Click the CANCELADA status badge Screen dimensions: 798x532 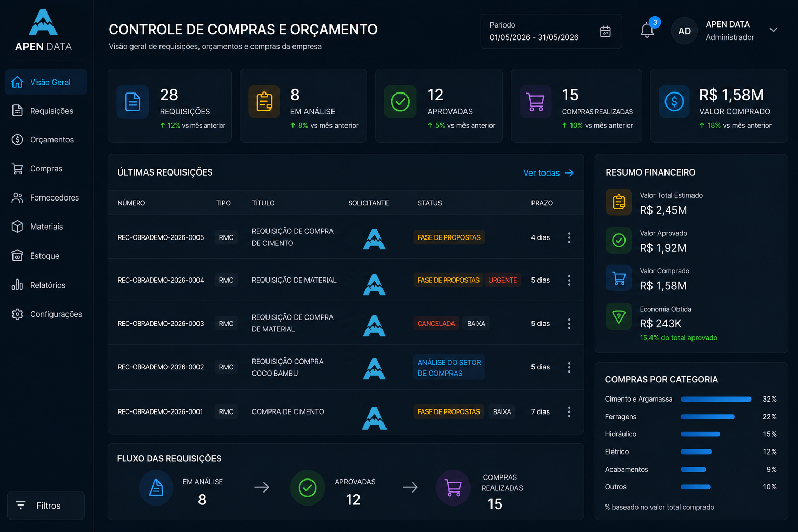(436, 324)
